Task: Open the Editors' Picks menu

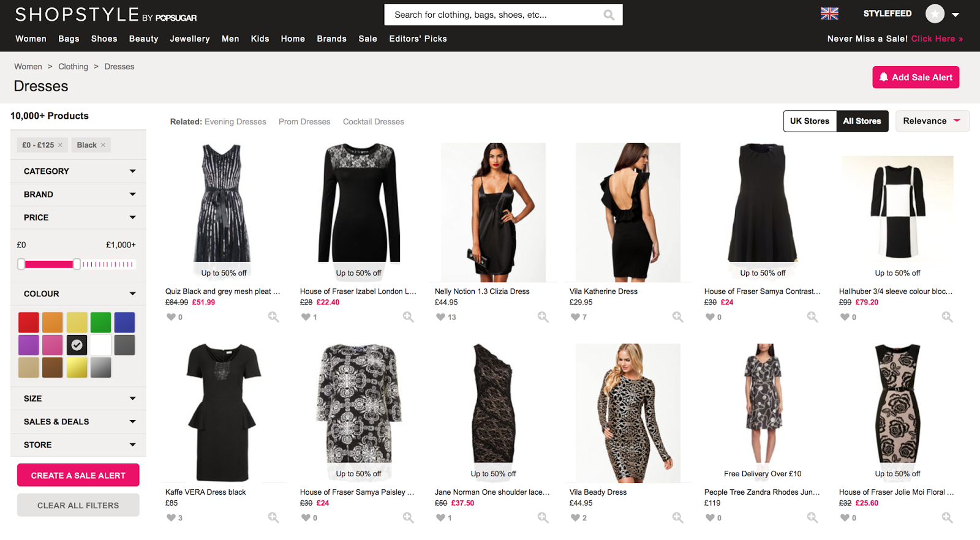Action: 418,39
